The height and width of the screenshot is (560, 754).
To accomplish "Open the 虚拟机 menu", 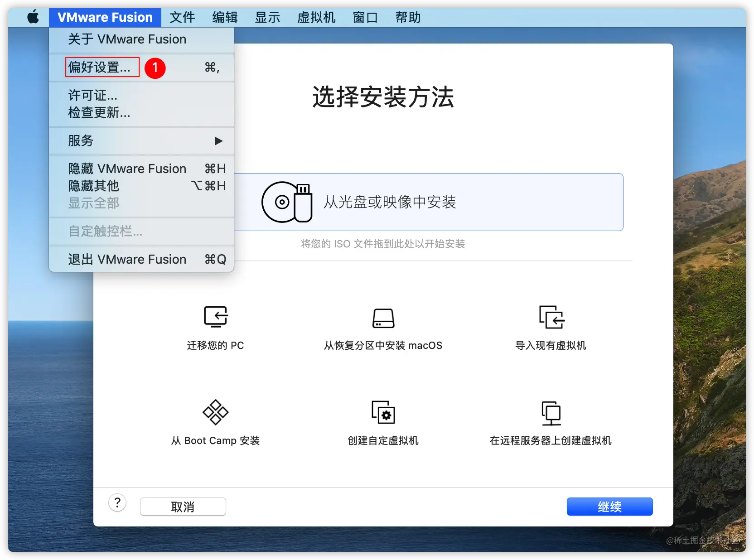I will [316, 18].
